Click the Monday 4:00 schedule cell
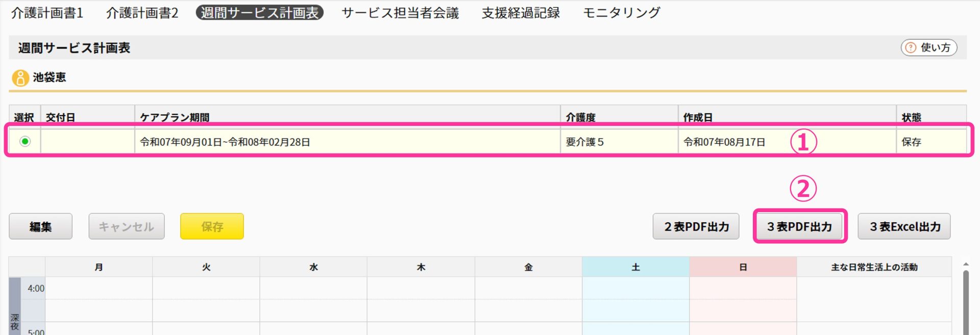Viewport: 980px width, 335px height. pos(99,288)
